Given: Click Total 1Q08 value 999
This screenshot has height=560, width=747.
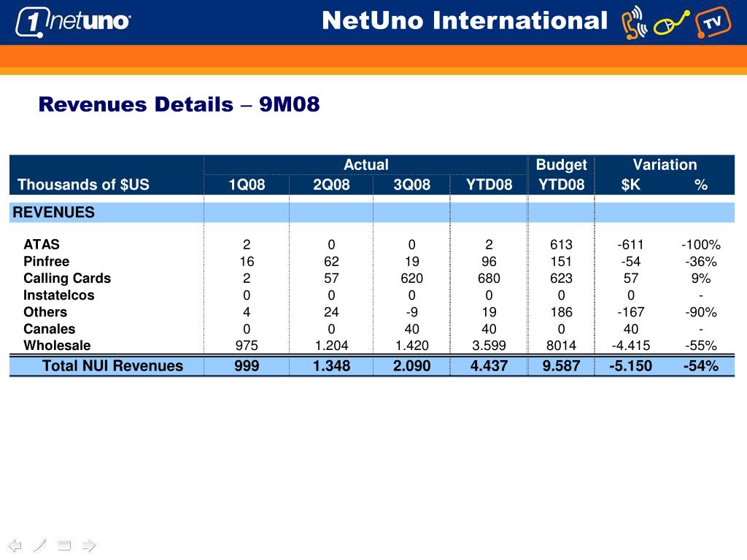Looking at the screenshot, I should pyautogui.click(x=247, y=366).
